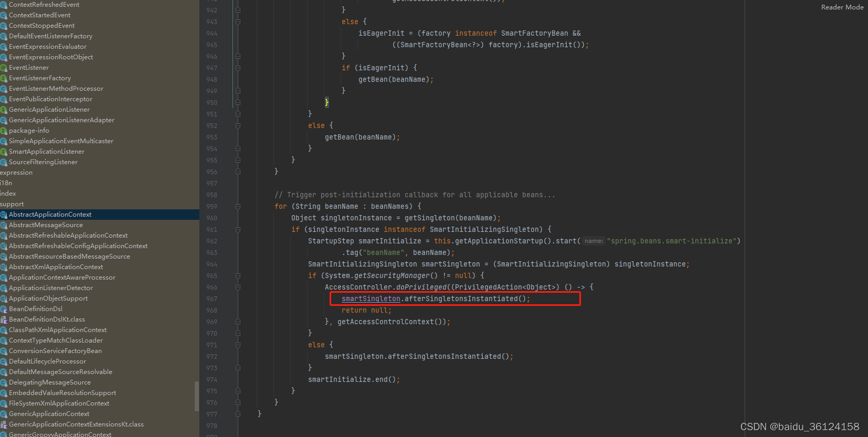
Task: Follow the underlined smartSingleton link on line 967
Action: [x=371, y=299]
